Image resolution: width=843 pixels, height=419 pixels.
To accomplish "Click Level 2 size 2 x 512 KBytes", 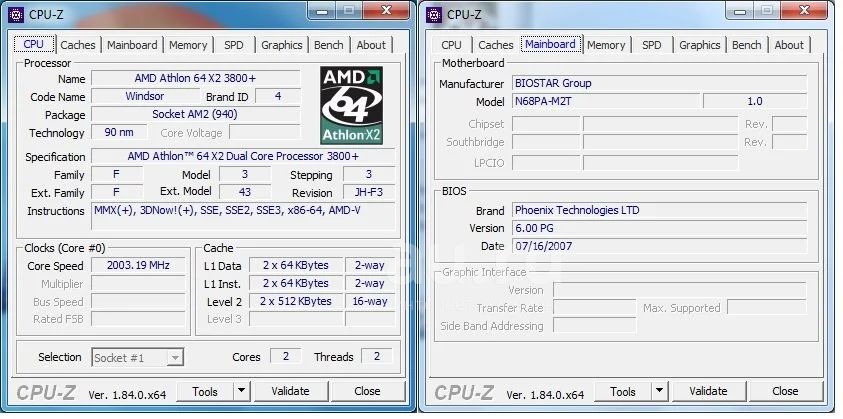I will point(296,301).
